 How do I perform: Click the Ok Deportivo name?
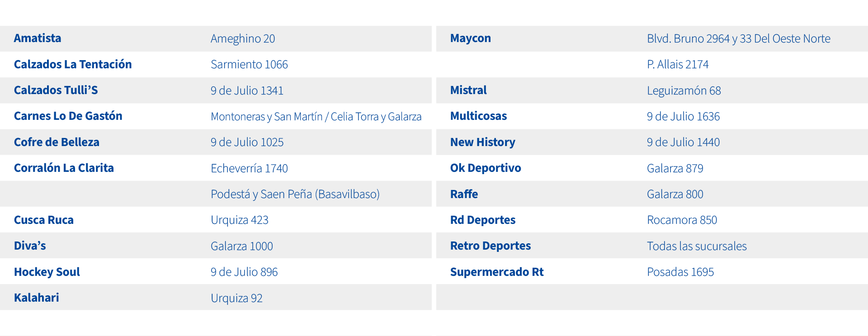coord(486,168)
